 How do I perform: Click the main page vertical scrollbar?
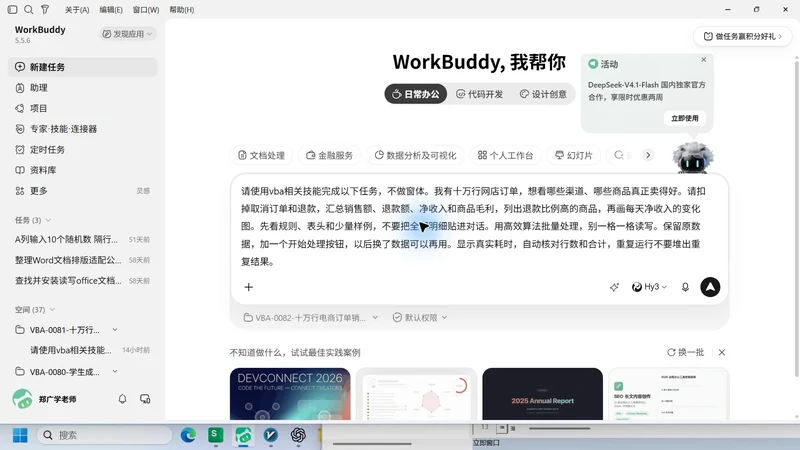point(797,217)
